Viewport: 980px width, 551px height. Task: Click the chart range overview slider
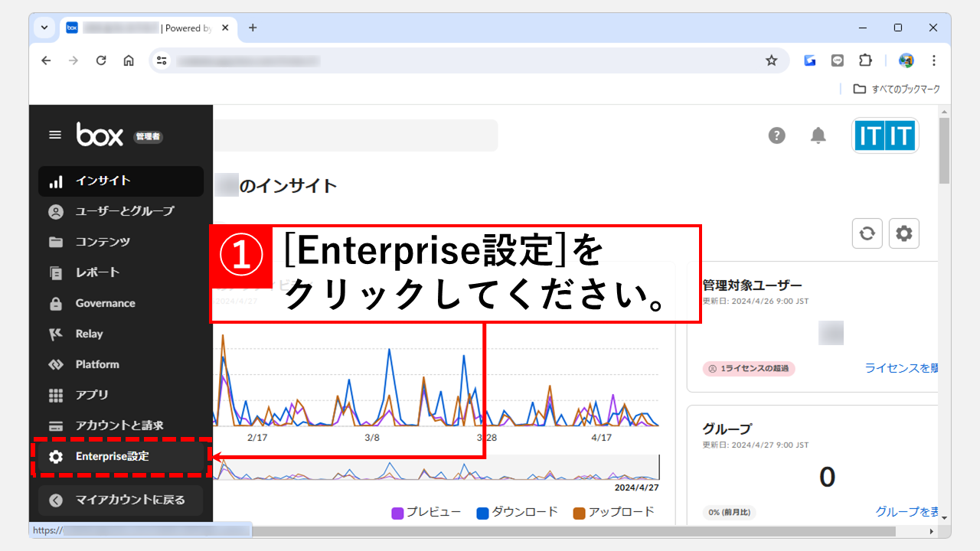coord(436,468)
